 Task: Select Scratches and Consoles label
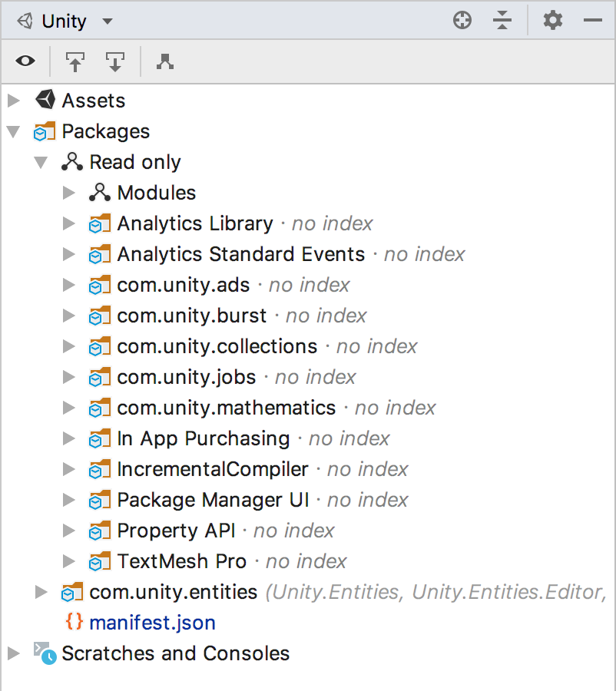click(x=175, y=653)
